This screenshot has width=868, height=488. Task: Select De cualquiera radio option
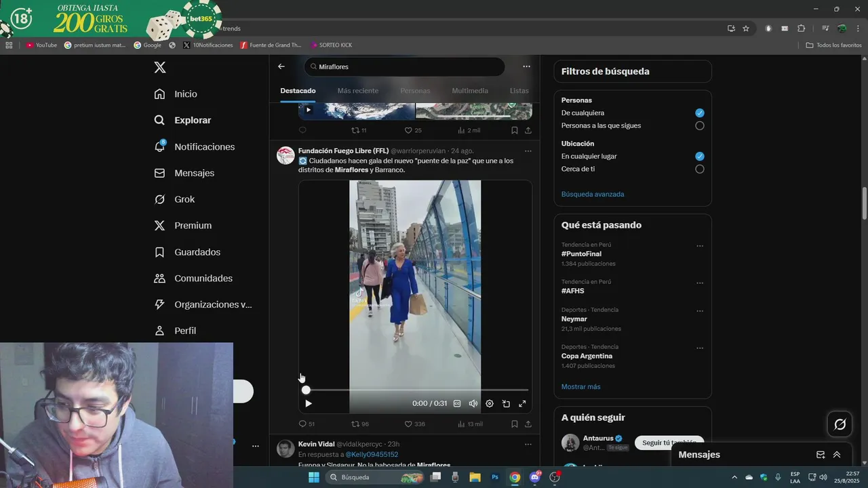(700, 113)
